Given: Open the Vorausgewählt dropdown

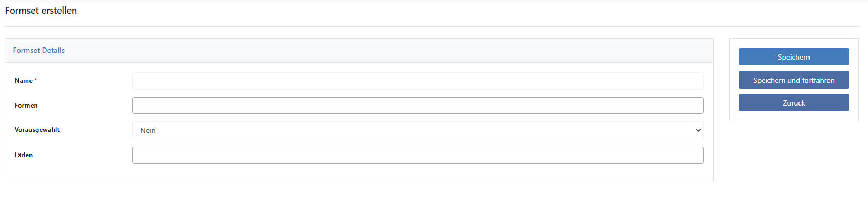Looking at the screenshot, I should 418,130.
